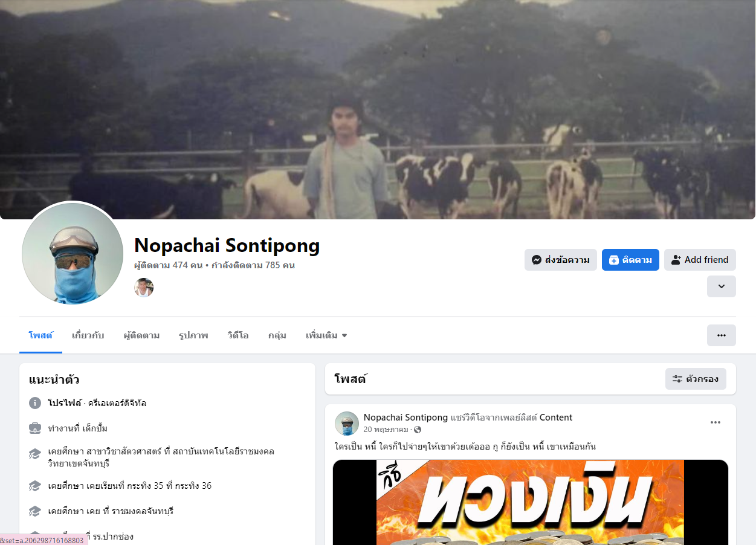
Task: Open the ทวงเงิน video thumbnail in post
Action: point(531,502)
